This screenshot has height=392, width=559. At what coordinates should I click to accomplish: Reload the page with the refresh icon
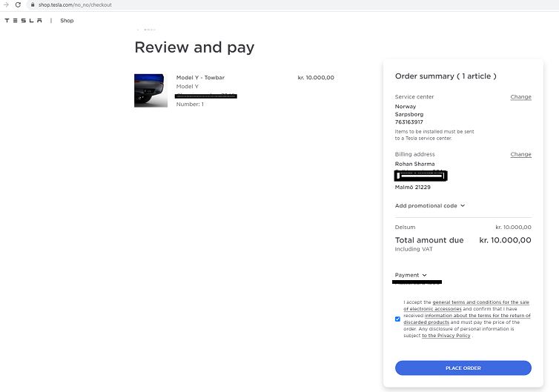[18, 4]
